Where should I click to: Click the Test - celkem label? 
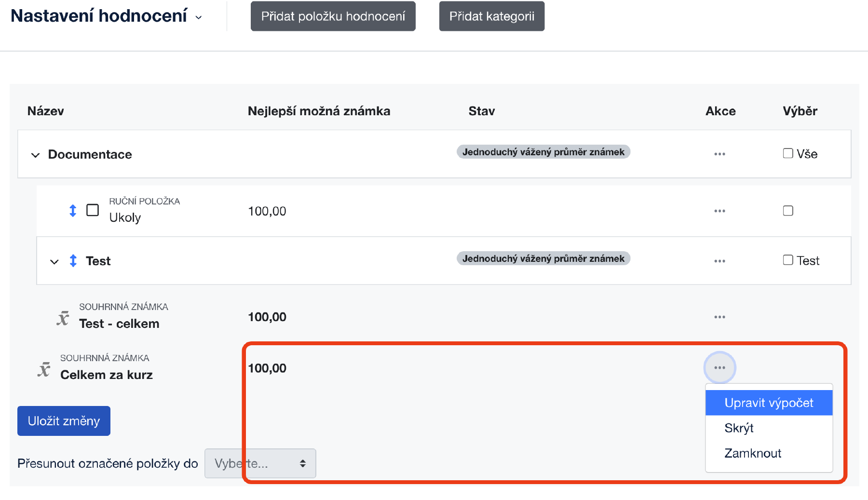pyautogui.click(x=119, y=324)
